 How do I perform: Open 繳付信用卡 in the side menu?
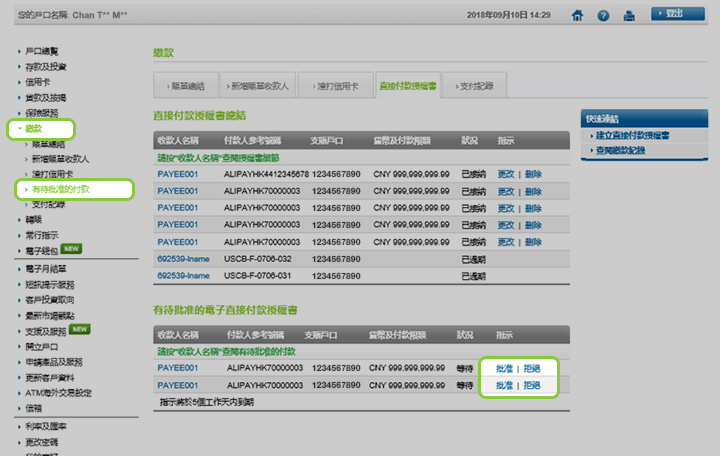[52, 174]
